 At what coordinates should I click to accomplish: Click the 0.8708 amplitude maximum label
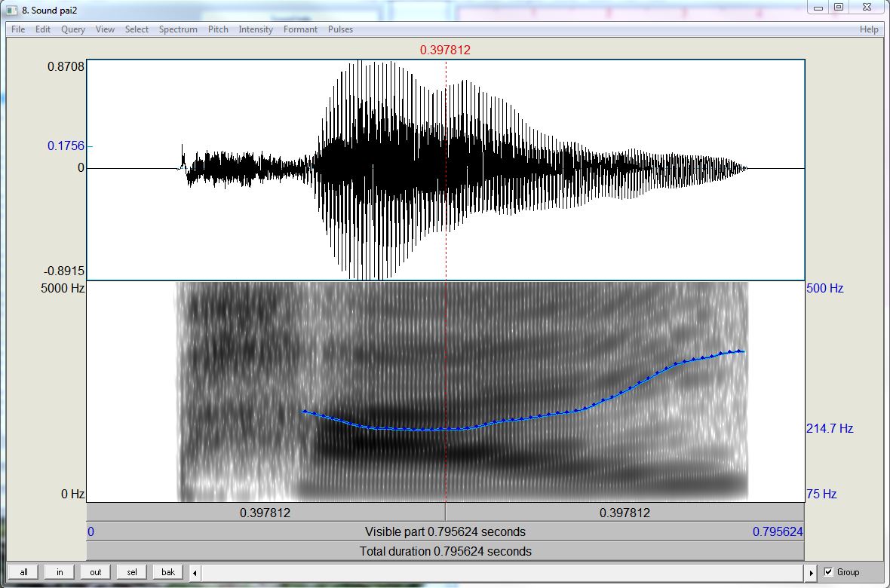[66, 66]
